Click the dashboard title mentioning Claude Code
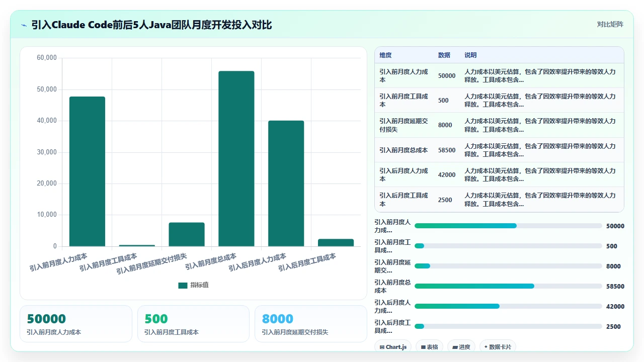This screenshot has width=644, height=362. (151, 25)
